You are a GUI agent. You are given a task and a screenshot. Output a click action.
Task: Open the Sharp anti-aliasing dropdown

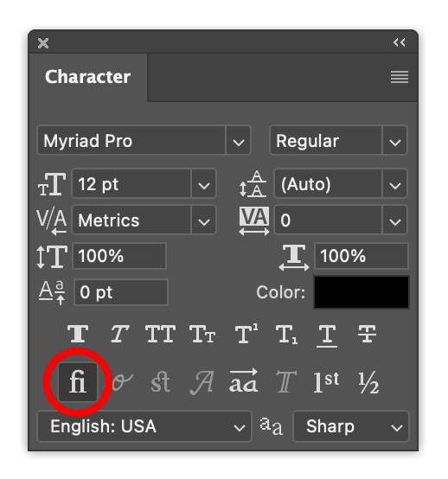pos(351,426)
